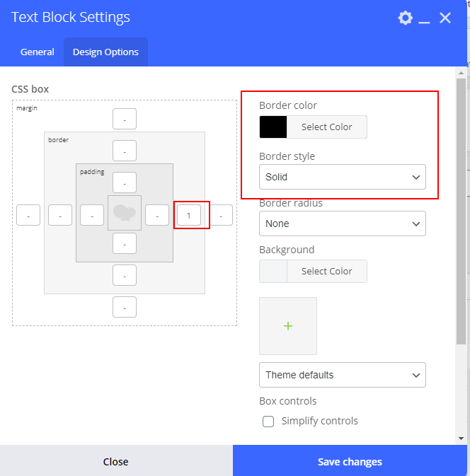This screenshot has width=470, height=476.
Task: Click the green plus add image tile
Action: 288,326
